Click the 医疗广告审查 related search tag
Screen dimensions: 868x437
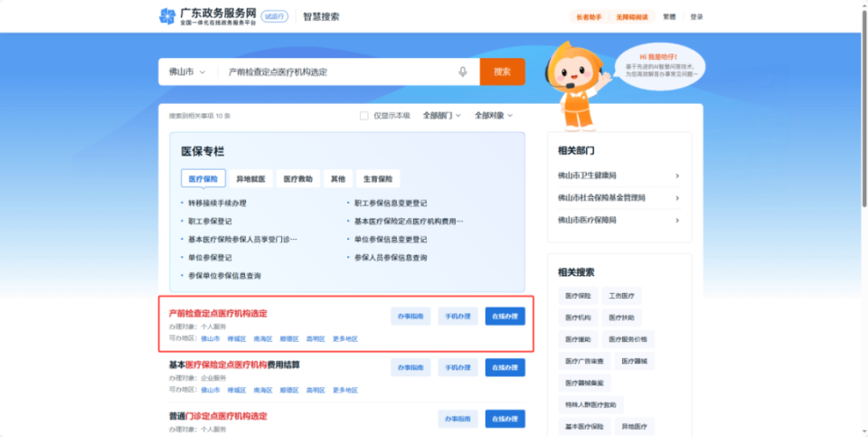tap(584, 361)
